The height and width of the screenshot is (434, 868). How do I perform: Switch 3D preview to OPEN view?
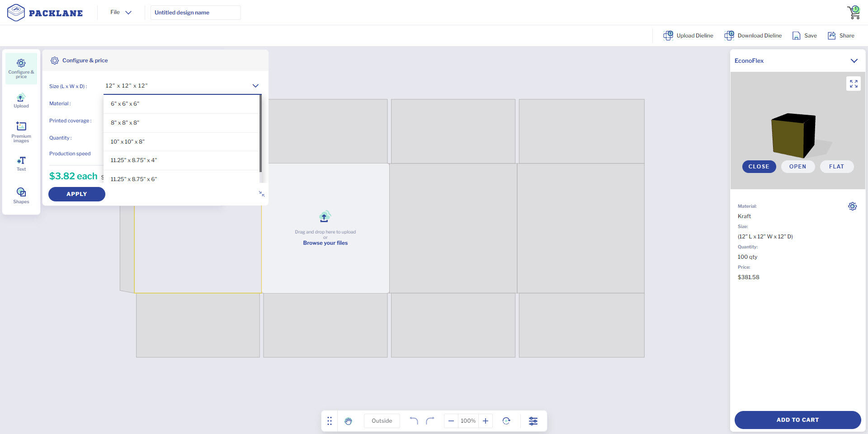(797, 167)
